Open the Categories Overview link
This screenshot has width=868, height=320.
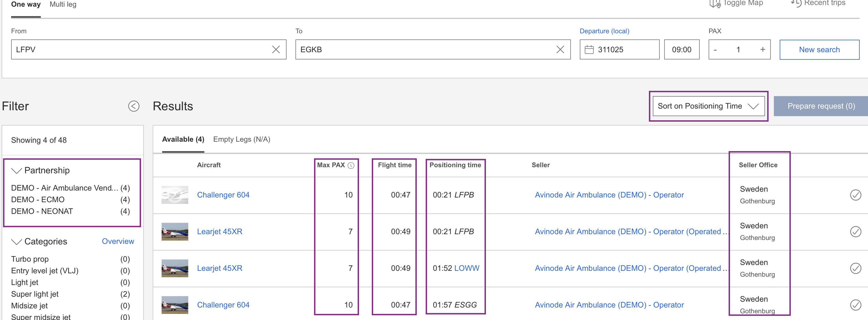pos(118,241)
